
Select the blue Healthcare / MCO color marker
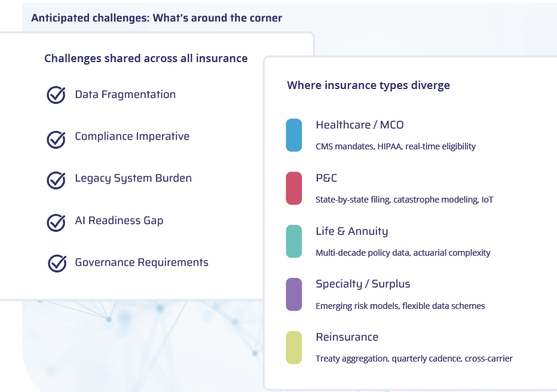tap(294, 135)
